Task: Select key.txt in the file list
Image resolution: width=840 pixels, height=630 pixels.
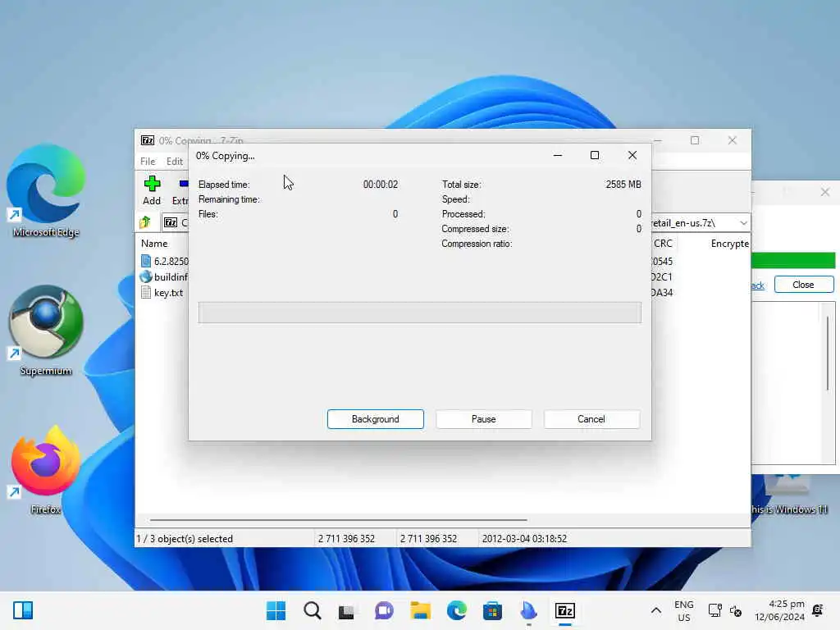Action: pyautogui.click(x=162, y=293)
